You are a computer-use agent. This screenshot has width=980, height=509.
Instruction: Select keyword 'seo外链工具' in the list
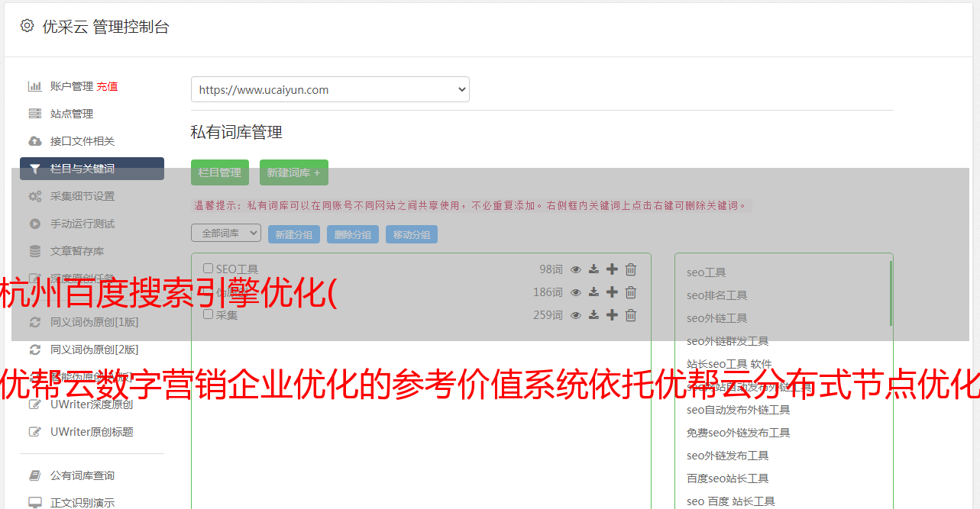tap(717, 318)
